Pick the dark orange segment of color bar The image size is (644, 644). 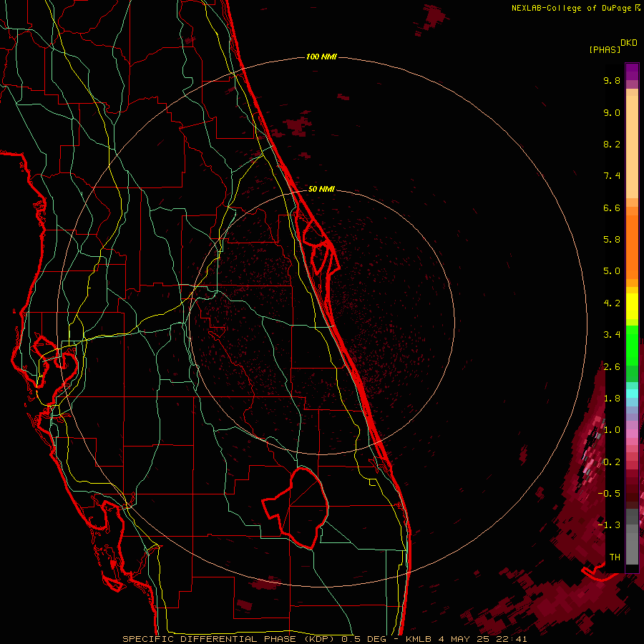[632, 248]
